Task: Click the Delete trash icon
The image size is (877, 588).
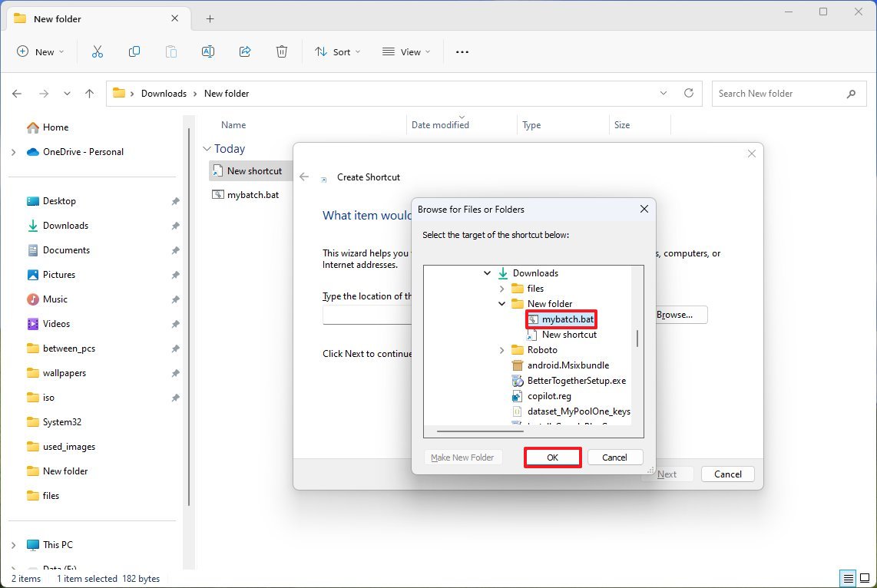Action: (x=281, y=51)
